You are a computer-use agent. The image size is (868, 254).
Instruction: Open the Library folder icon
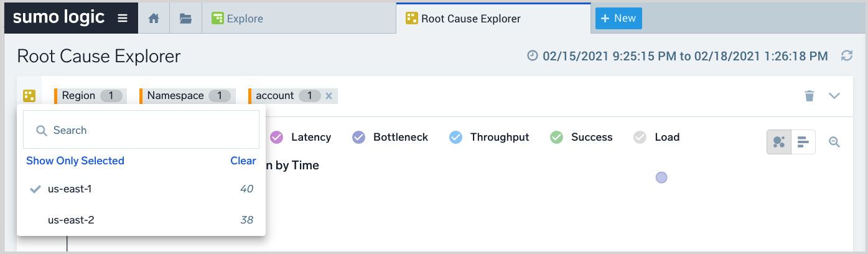coord(185,19)
